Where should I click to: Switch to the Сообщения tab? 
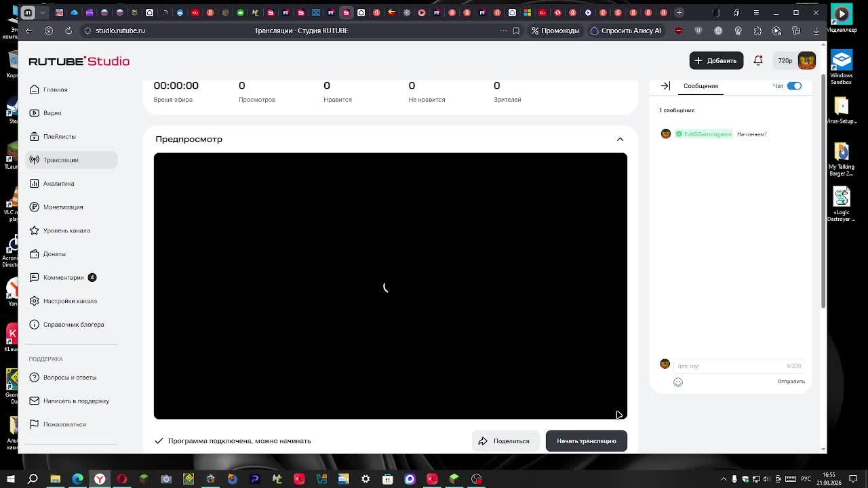click(x=701, y=86)
